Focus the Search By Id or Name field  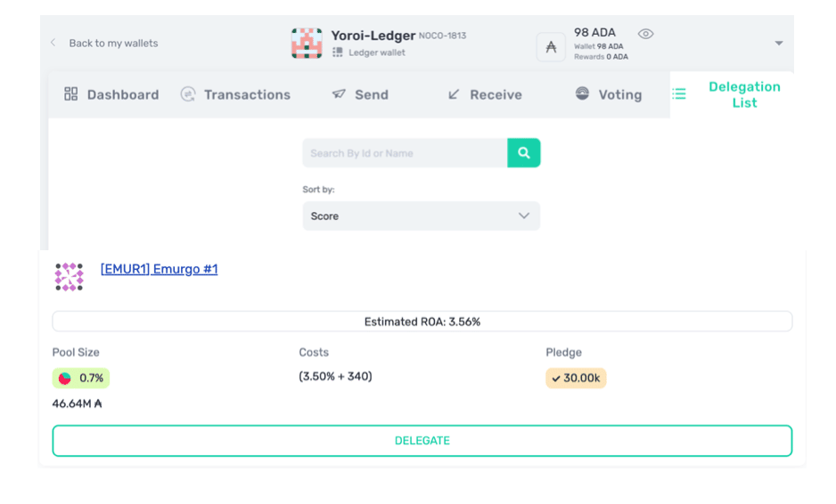coord(405,153)
